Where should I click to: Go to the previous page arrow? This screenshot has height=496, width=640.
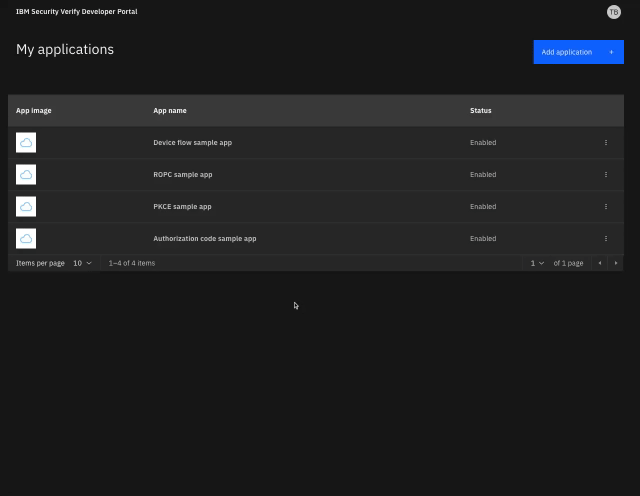click(x=600, y=263)
